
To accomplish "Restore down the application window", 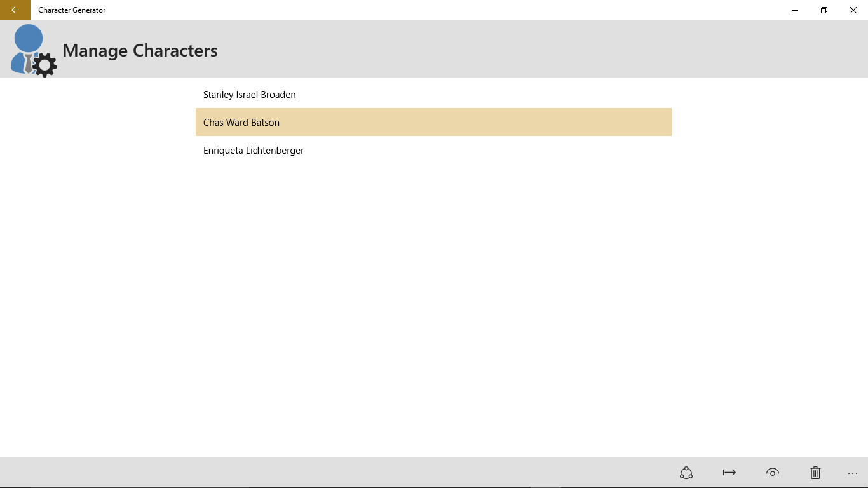I will click(x=824, y=10).
